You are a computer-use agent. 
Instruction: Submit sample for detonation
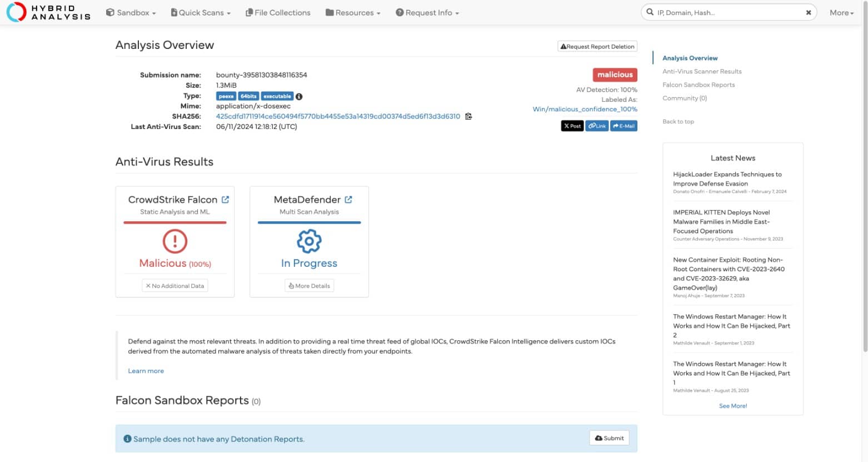(609, 438)
